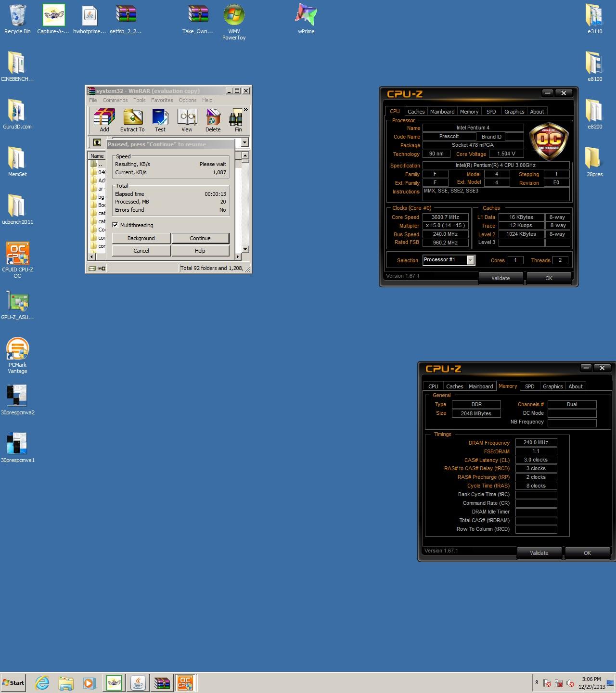
Task: Click the WinRAR Test toolbar icon
Action: 160,120
